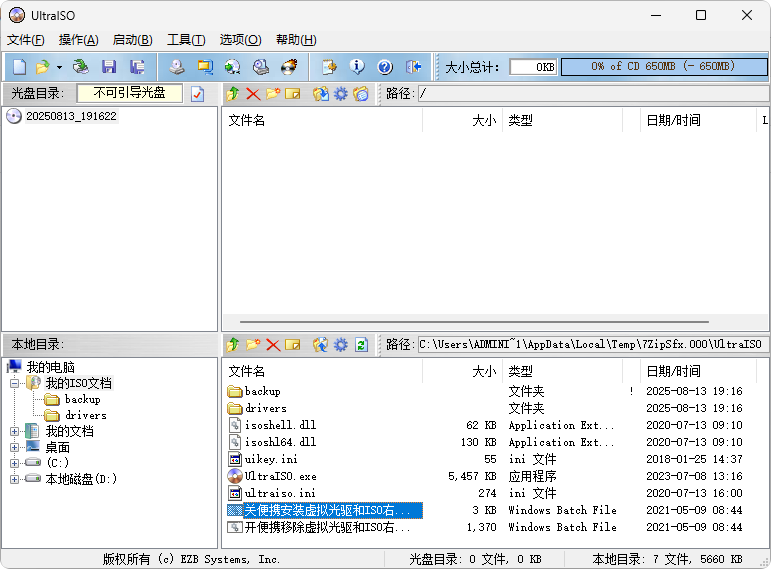Image resolution: width=771 pixels, height=569 pixels.
Task: Click the 0% of CD 650MB capacity bar
Action: [663, 66]
